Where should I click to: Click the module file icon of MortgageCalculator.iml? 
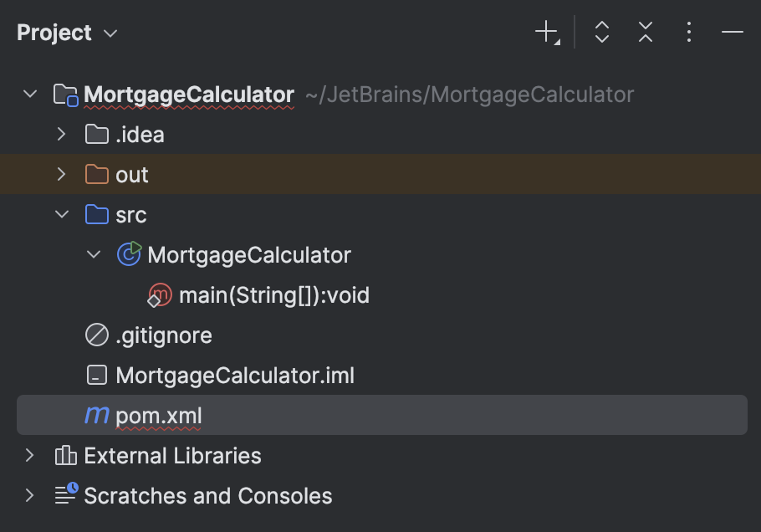click(95, 375)
